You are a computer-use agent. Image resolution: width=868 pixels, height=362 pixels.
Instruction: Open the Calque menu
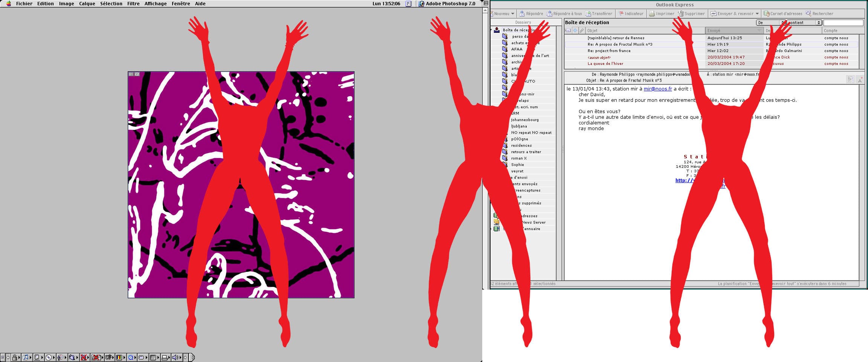point(87,4)
